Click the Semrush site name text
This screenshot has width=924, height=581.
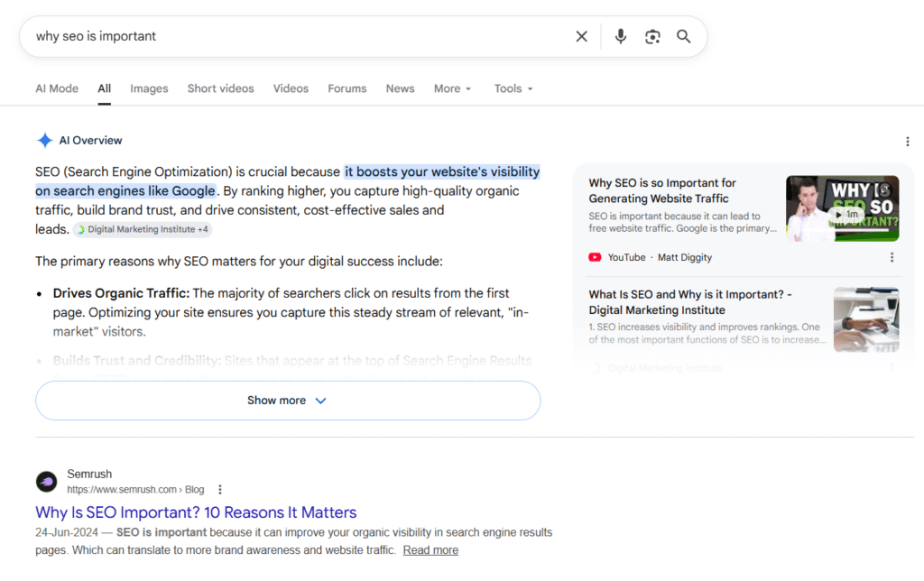[x=89, y=475]
